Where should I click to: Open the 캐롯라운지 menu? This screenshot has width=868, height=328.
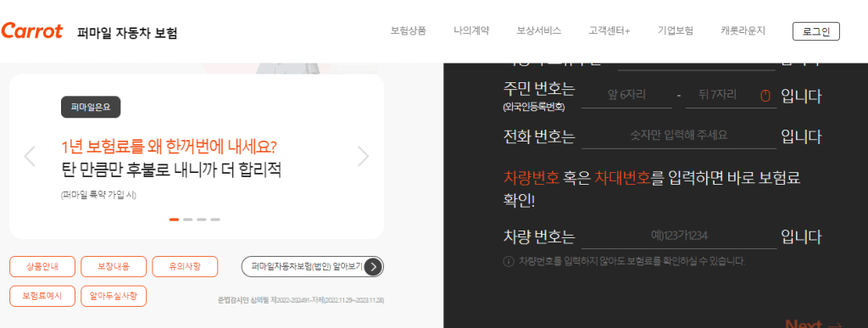pyautogui.click(x=743, y=31)
